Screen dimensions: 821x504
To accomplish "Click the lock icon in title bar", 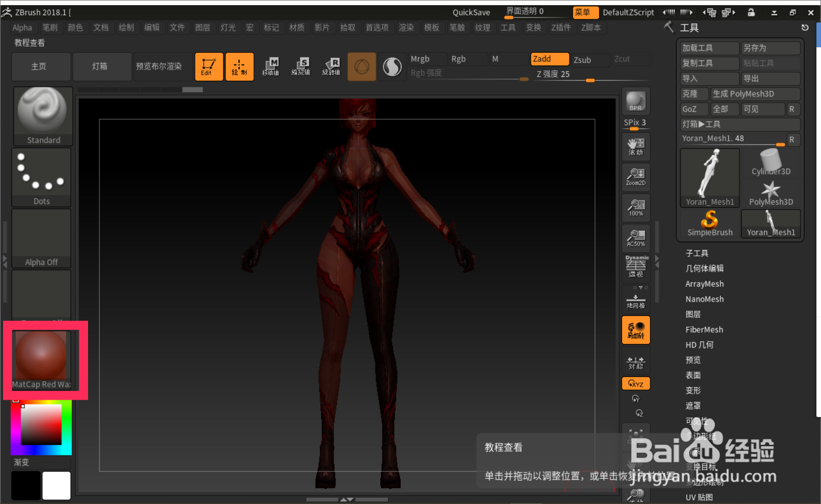I will 751,12.
